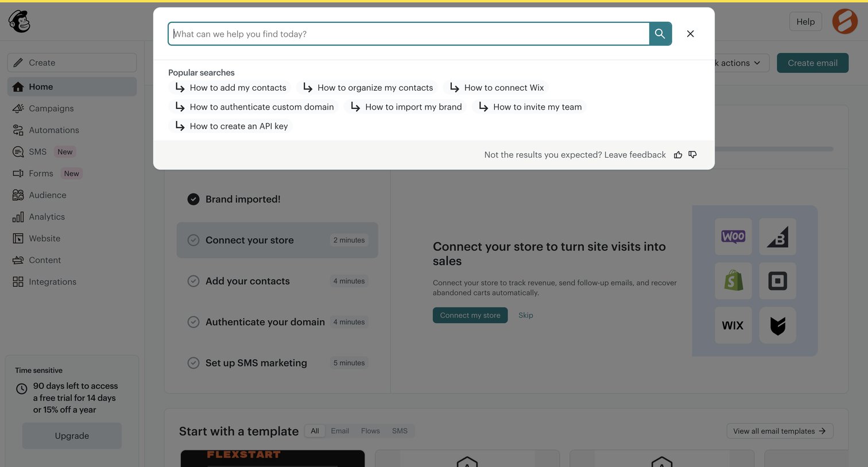Click the Create button in sidebar
Viewport: 868px width, 467px height.
coord(72,63)
